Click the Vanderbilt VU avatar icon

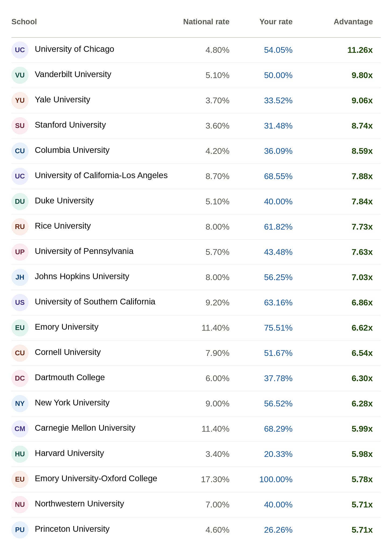20,75
